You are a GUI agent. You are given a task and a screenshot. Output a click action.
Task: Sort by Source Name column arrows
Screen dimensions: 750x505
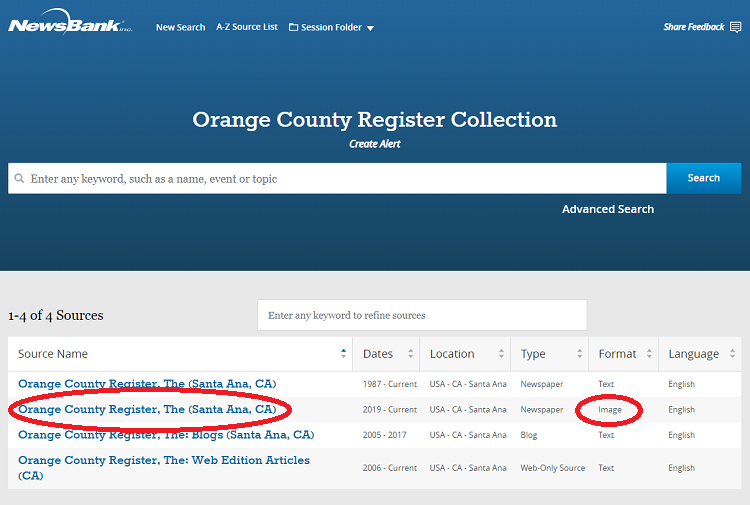tap(343, 353)
